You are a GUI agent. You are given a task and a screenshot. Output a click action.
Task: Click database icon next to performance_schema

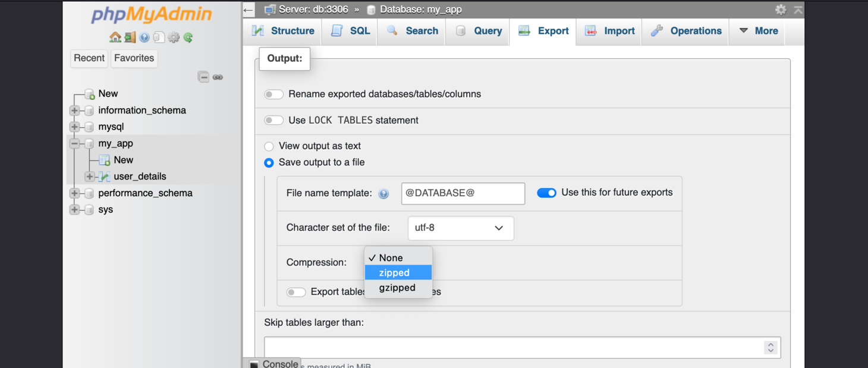89,193
